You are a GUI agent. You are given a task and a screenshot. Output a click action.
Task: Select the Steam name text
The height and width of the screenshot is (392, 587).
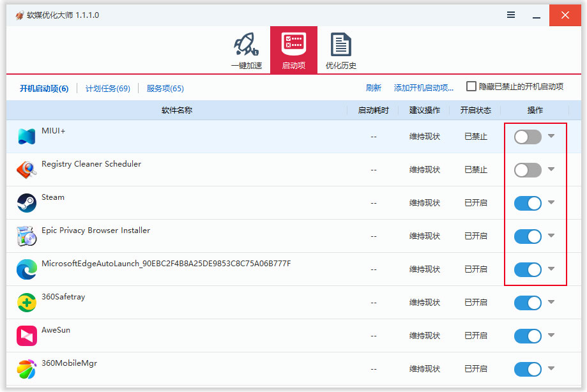point(53,197)
